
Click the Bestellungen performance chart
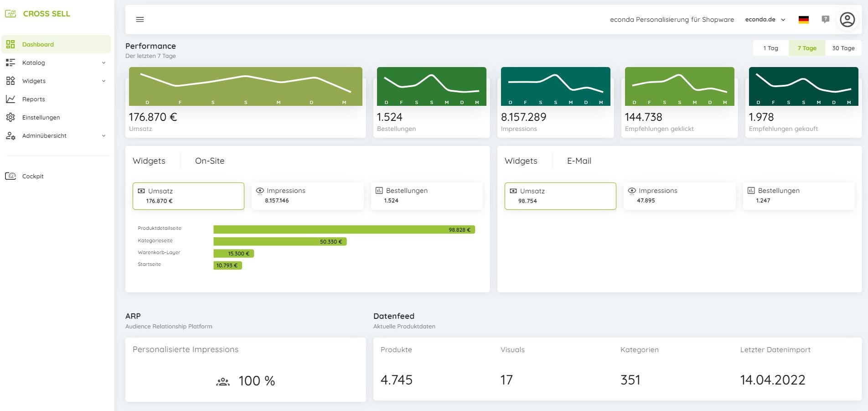432,86
